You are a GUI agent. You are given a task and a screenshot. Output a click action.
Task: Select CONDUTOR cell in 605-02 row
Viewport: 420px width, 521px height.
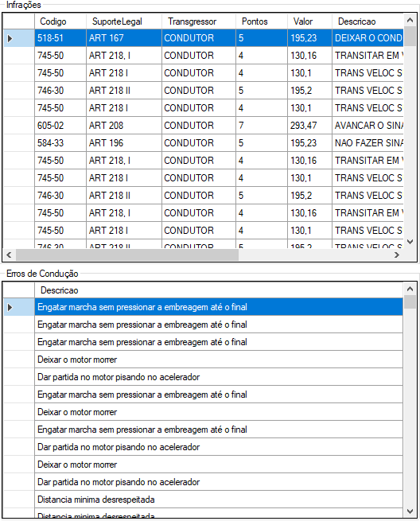coord(199,125)
